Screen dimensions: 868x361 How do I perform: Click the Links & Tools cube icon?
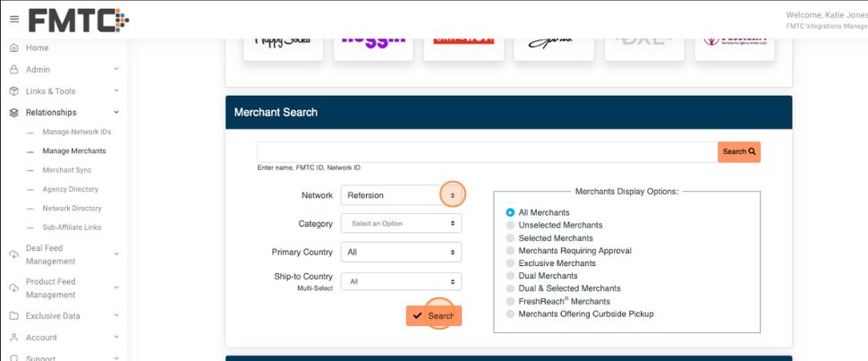pyautogui.click(x=13, y=90)
